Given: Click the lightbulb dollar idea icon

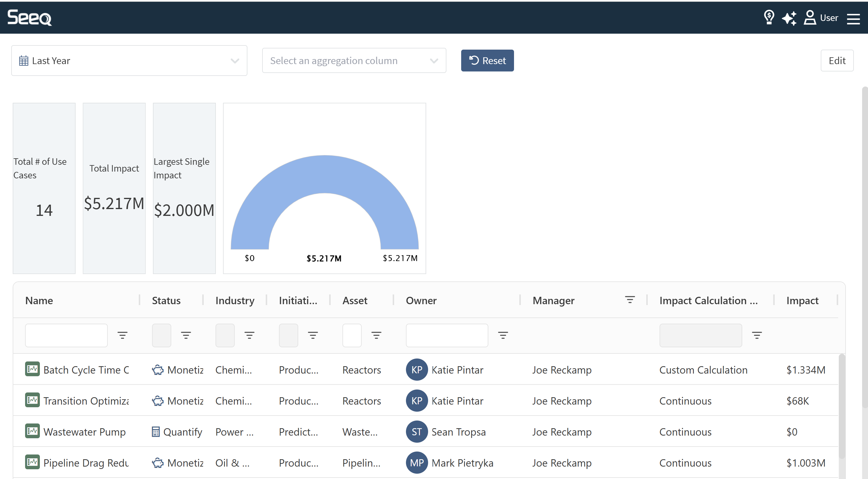Looking at the screenshot, I should [x=769, y=17].
